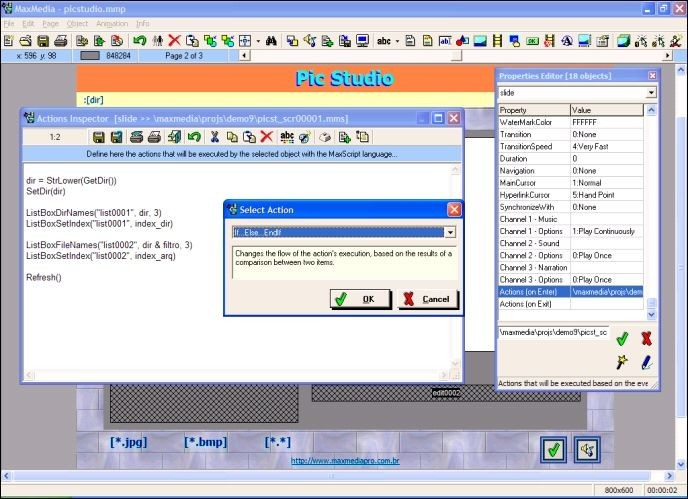Viewport: 688px width, 499px height.
Task: Open the Object menu
Action: pyautogui.click(x=77, y=24)
